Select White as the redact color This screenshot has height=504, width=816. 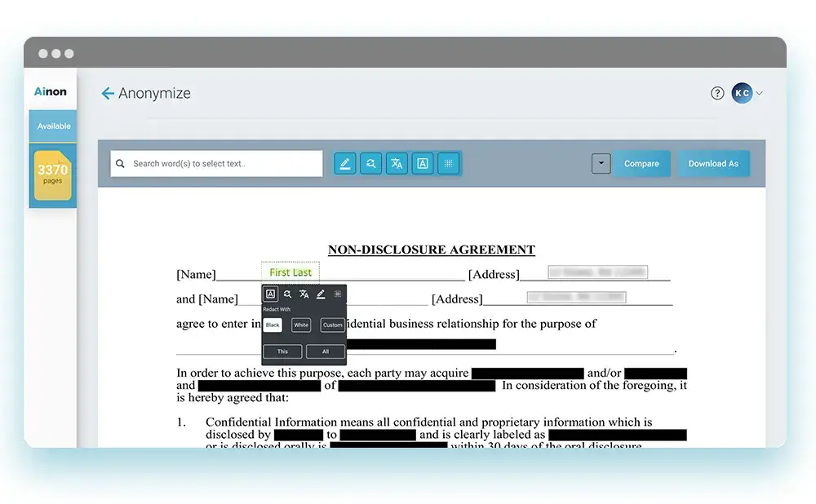point(301,325)
